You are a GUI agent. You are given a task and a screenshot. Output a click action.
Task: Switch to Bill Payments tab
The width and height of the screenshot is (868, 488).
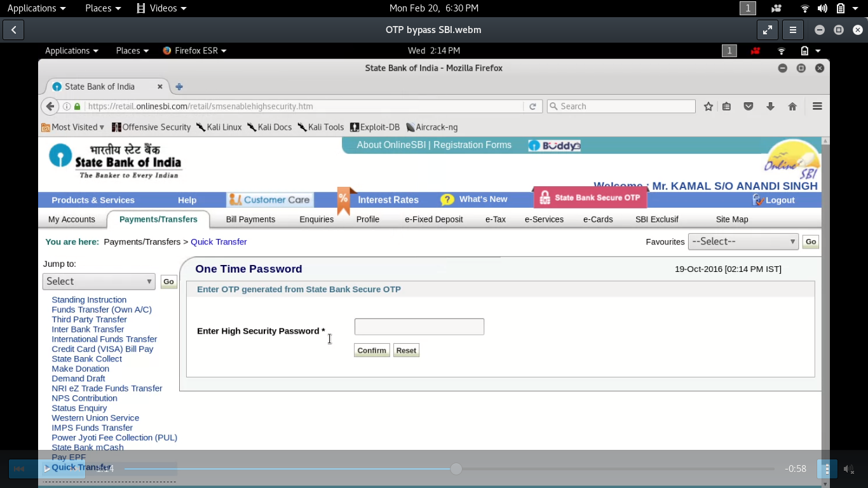(250, 219)
